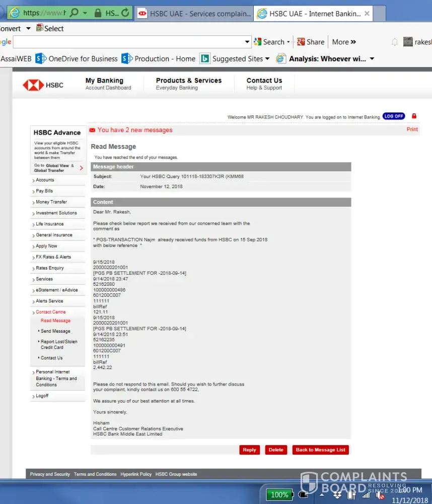Open Life Insurance sidebar item
The width and height of the screenshot is (432, 504).
point(49,224)
